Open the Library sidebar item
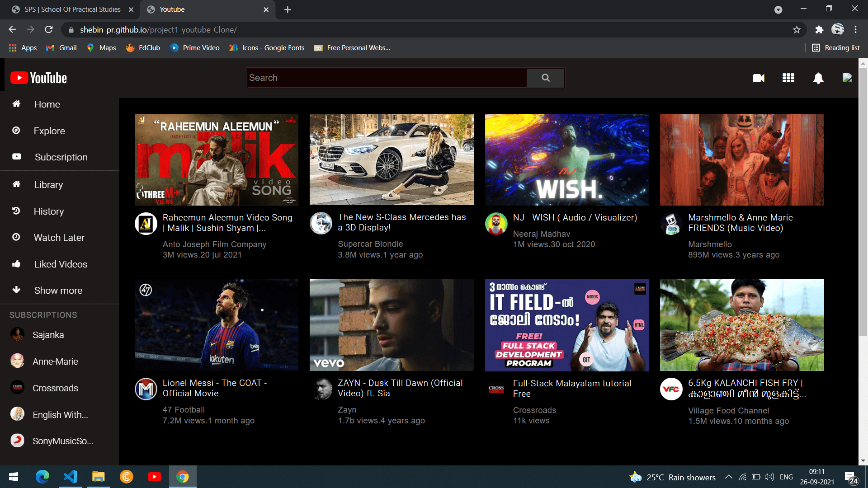Image resolution: width=868 pixels, height=488 pixels. click(48, 184)
